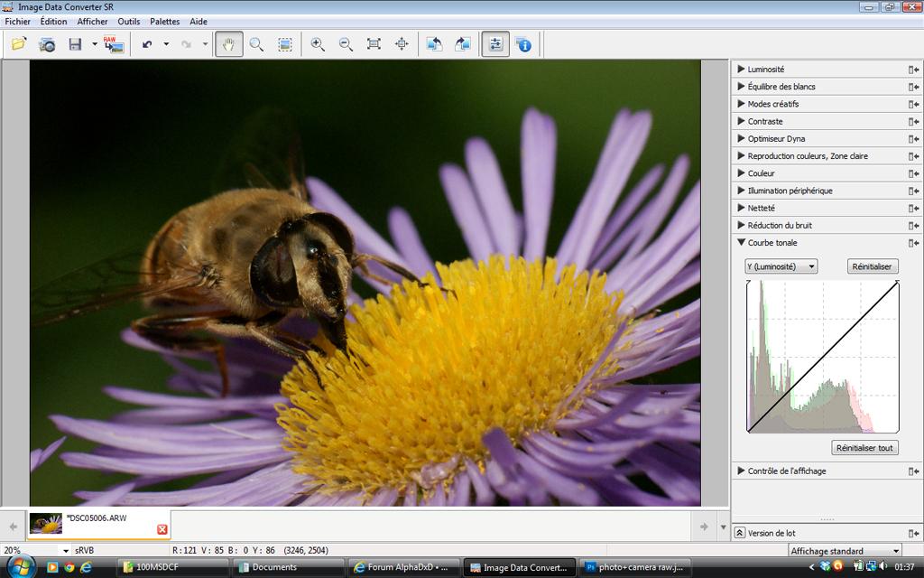Expand the Couleur panel
This screenshot has width=924, height=578.
(x=742, y=173)
